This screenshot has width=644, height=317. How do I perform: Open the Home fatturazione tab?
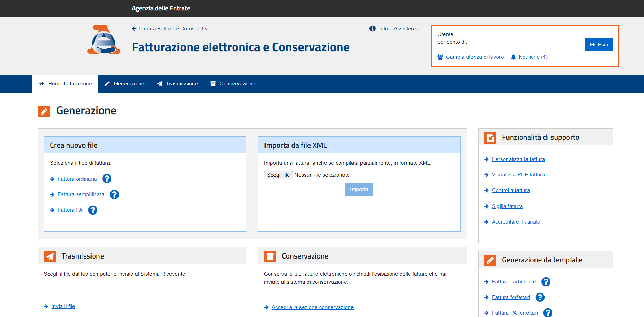pos(65,84)
